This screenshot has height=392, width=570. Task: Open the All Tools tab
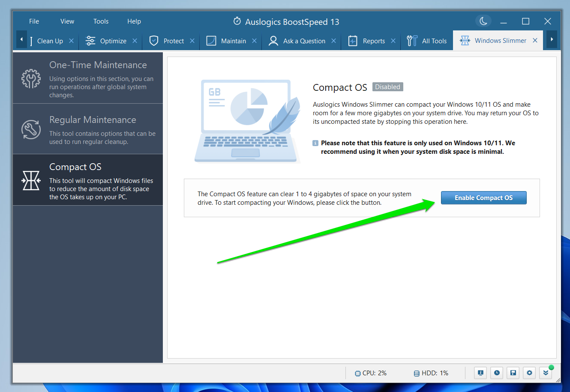coord(427,41)
